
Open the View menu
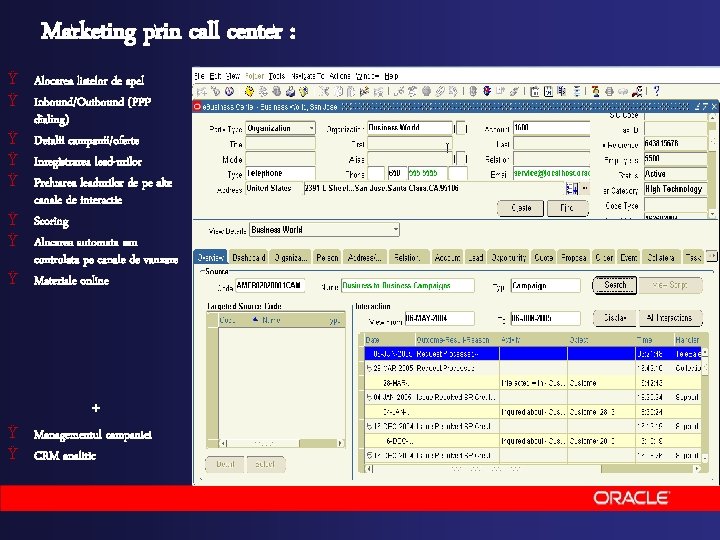point(233,76)
